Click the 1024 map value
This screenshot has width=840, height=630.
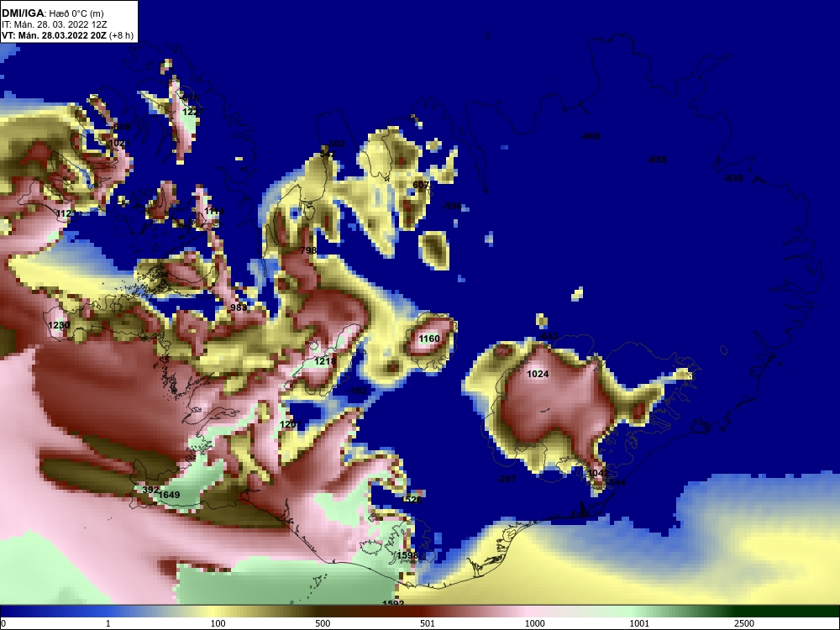point(538,374)
